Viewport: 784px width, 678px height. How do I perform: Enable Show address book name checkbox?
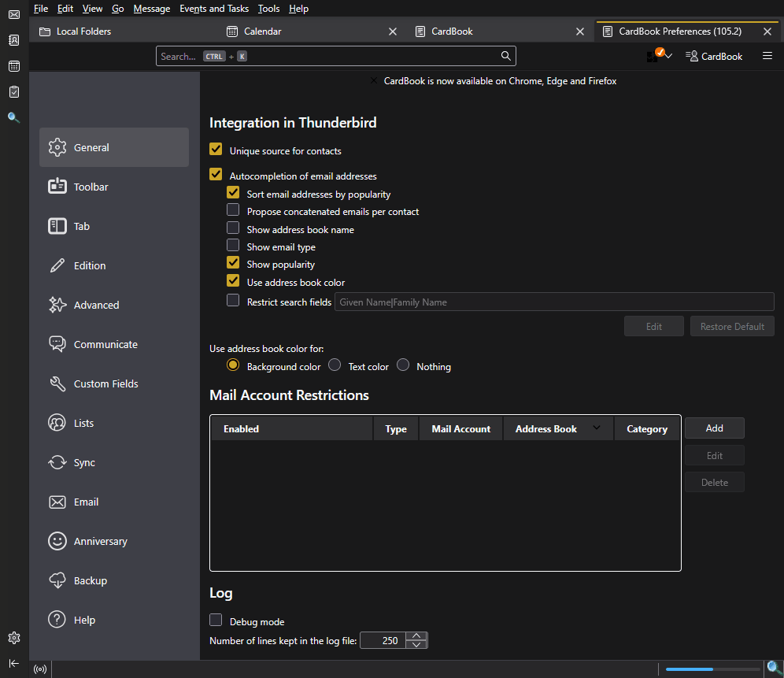233,228
